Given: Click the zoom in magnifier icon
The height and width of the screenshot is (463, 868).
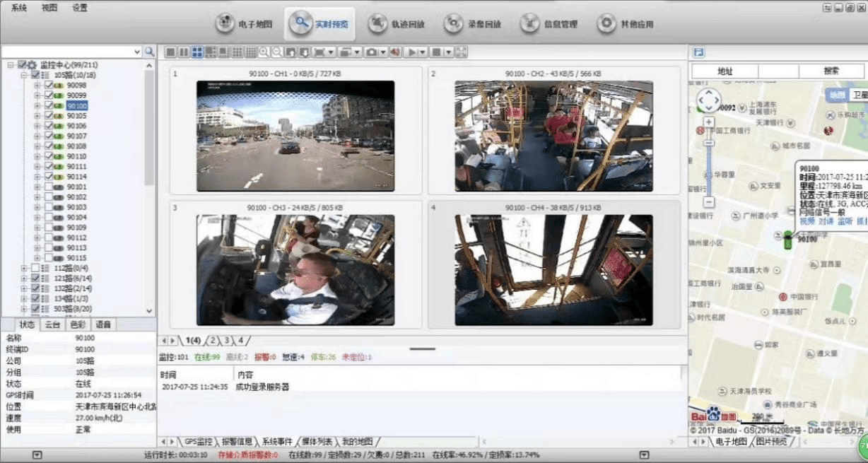Looking at the screenshot, I should 264,52.
